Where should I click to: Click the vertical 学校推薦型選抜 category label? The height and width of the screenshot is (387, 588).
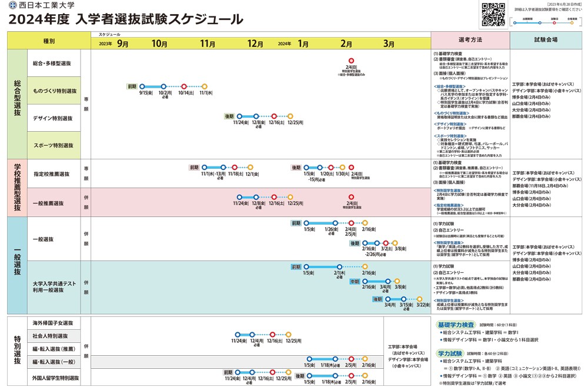(x=17, y=187)
